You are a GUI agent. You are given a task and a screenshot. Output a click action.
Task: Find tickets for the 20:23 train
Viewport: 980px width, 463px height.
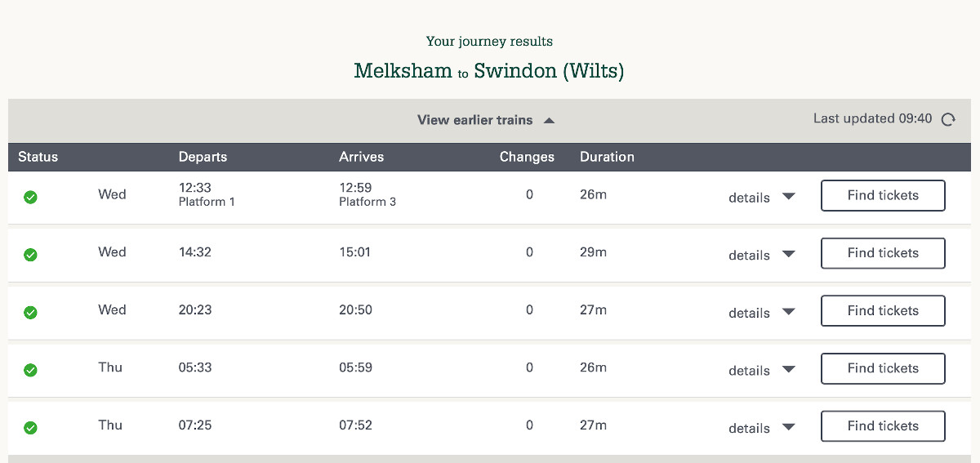(x=882, y=311)
